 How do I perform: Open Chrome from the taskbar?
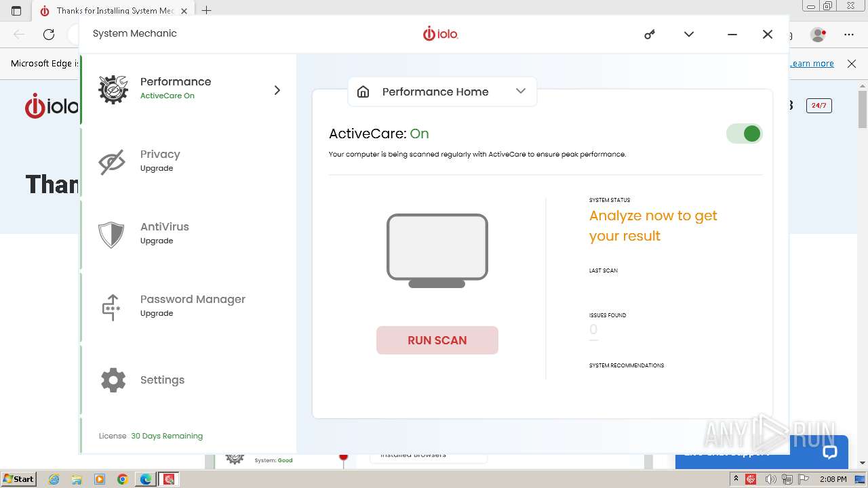click(x=123, y=479)
